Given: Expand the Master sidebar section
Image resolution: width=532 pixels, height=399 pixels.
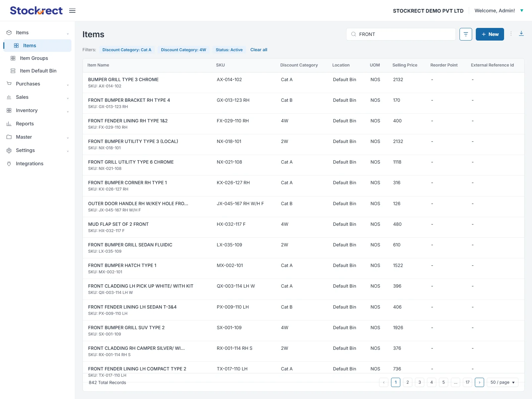Looking at the screenshot, I should click(68, 138).
